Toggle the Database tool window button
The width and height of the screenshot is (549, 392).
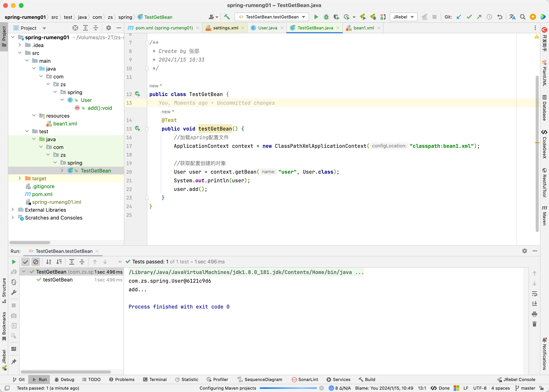[545, 108]
